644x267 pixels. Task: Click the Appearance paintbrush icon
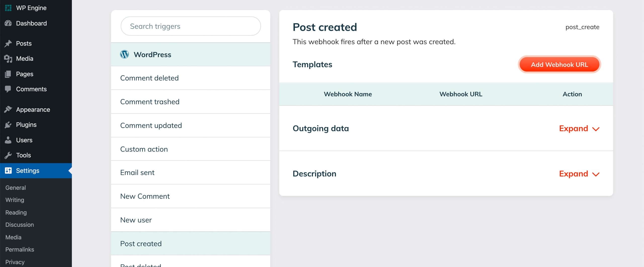tap(8, 109)
